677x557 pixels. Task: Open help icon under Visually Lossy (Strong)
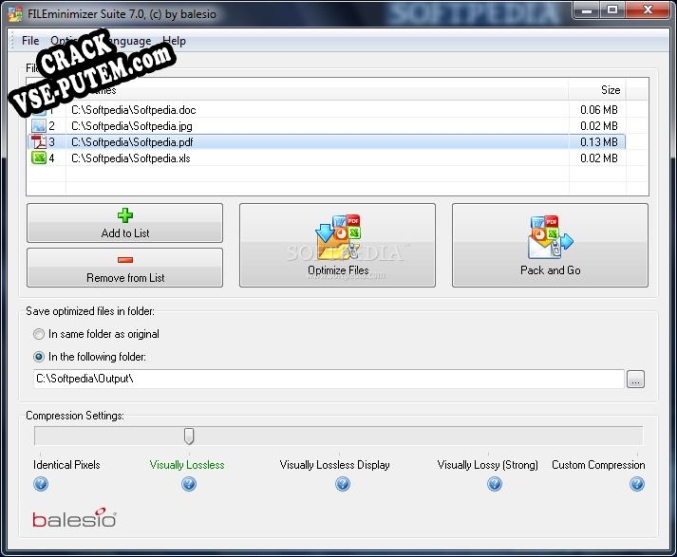(494, 484)
